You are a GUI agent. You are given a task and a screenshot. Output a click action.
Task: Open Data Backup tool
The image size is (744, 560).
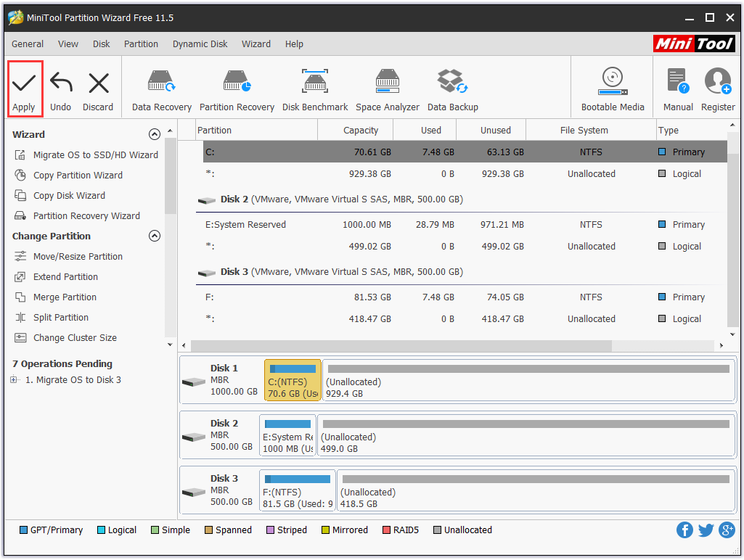453,91
